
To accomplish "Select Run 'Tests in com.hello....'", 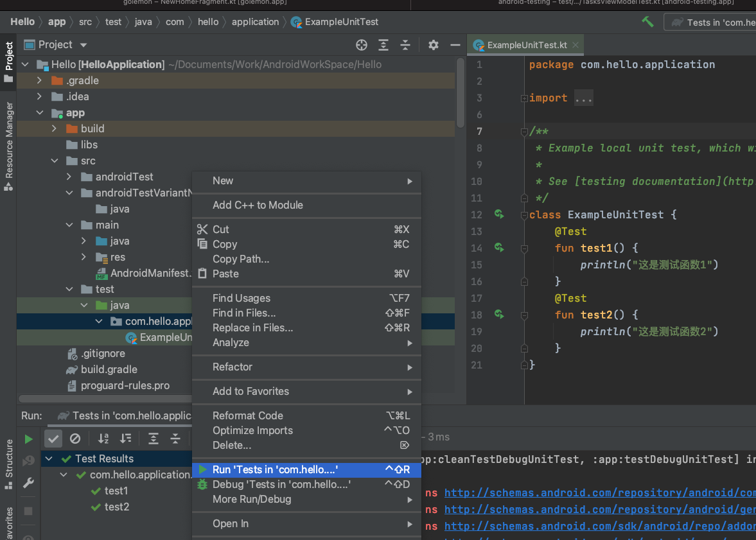I will point(306,469).
